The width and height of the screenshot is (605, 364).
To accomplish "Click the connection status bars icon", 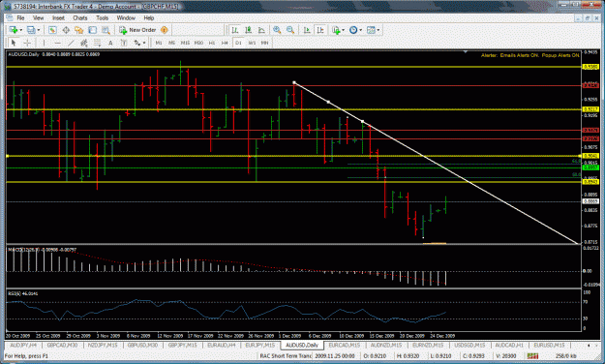I will (x=532, y=356).
